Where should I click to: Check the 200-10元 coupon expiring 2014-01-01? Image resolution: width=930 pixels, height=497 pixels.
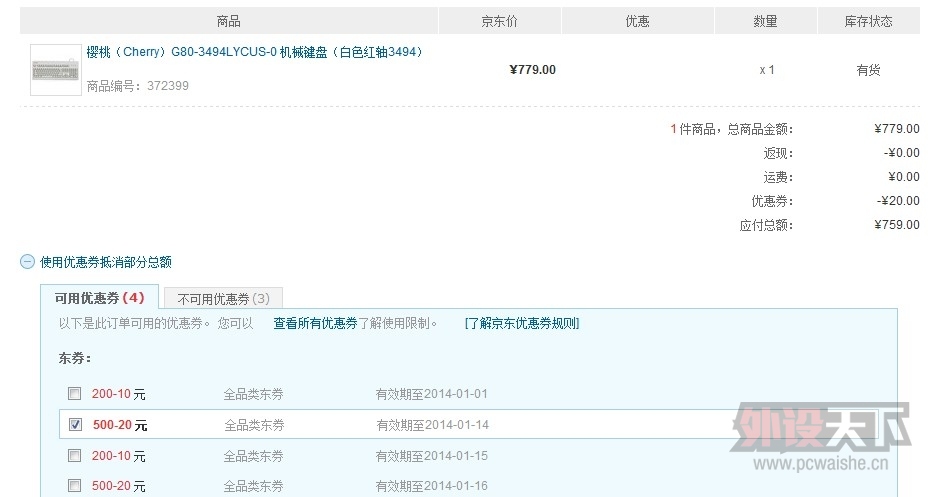[x=74, y=393]
